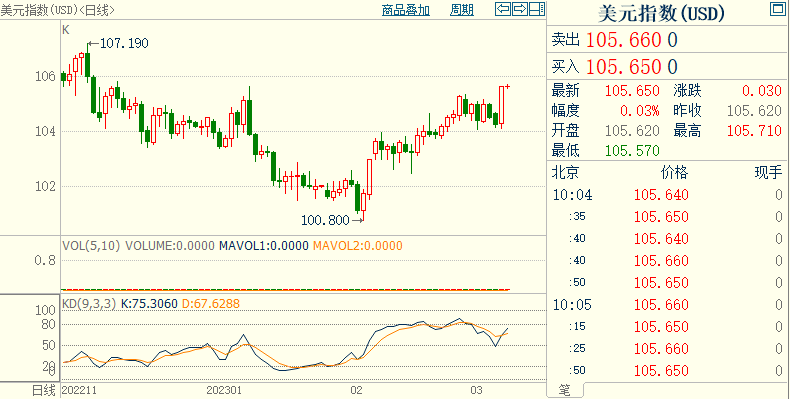Click the right arrow navigation icon
Viewport: 790px width, 399px height.
tap(520, 9)
